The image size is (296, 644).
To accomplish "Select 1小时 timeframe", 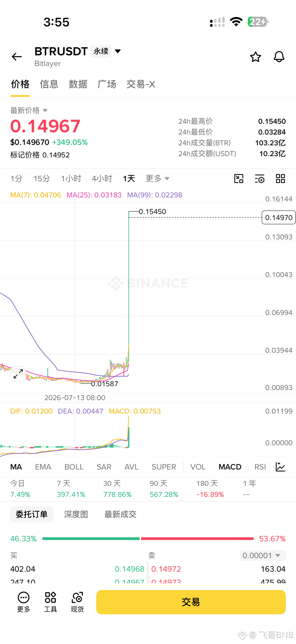I will [x=71, y=179].
